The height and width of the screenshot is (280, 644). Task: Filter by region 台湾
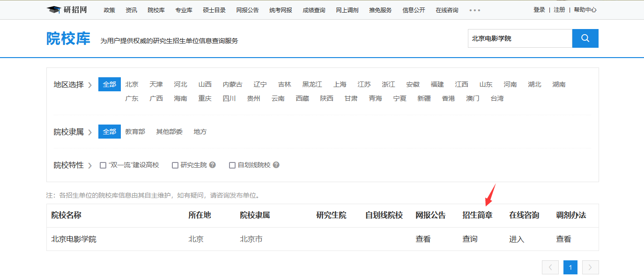(497, 98)
